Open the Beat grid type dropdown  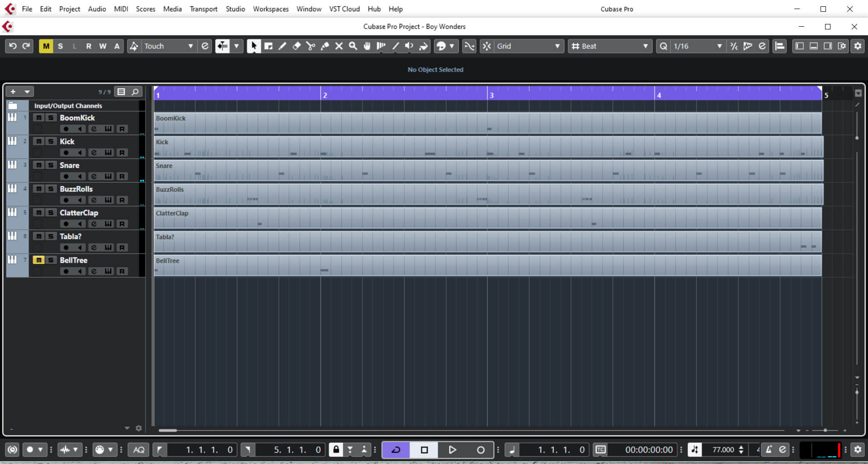[611, 46]
